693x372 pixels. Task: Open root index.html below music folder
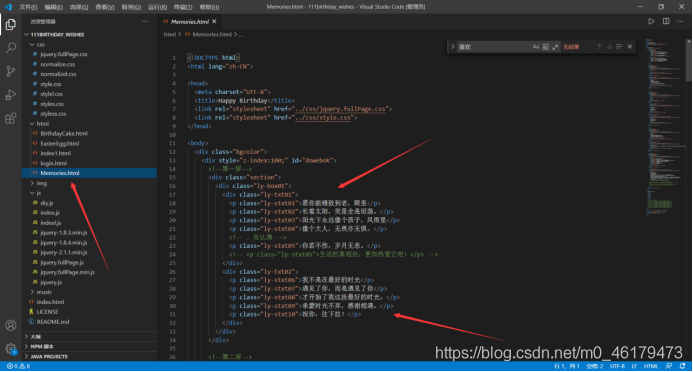coord(50,302)
